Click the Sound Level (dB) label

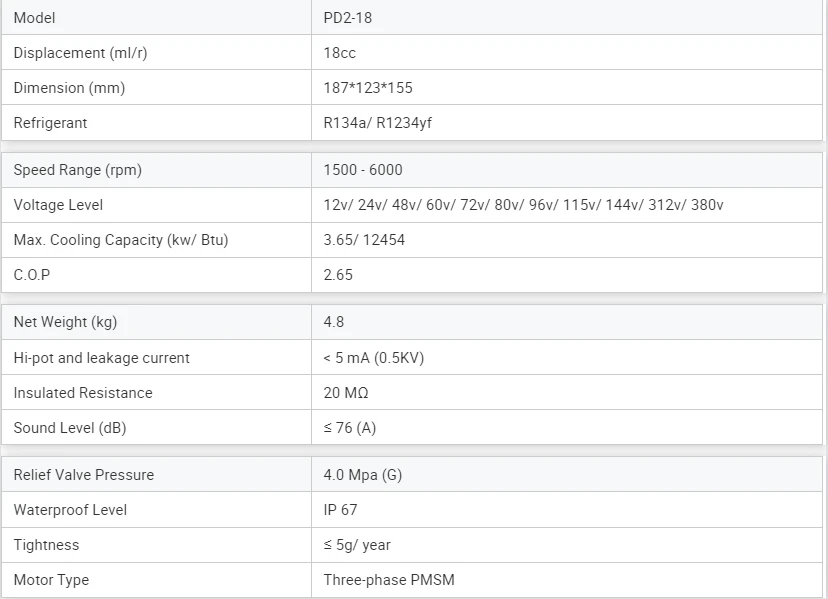pos(70,428)
